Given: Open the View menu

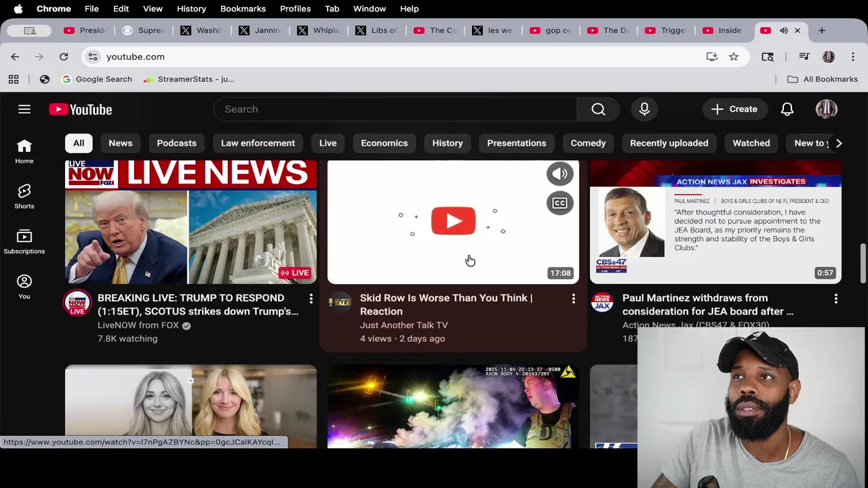Looking at the screenshot, I should (153, 9).
